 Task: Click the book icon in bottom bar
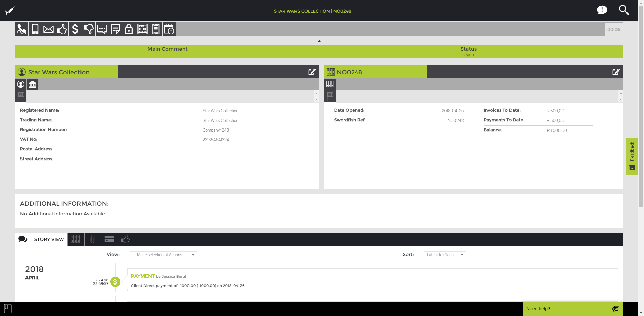(8, 309)
